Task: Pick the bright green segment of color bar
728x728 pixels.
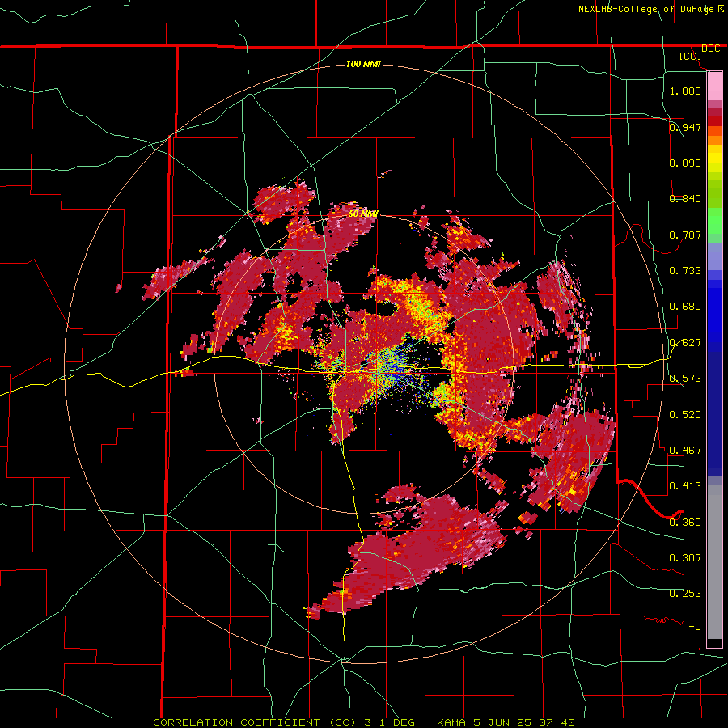Action: click(x=714, y=222)
